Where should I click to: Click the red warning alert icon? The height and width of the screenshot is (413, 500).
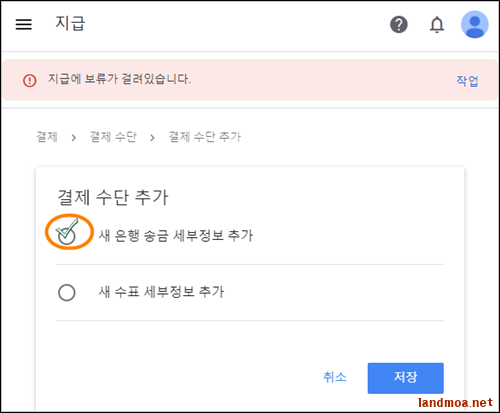pyautogui.click(x=29, y=80)
